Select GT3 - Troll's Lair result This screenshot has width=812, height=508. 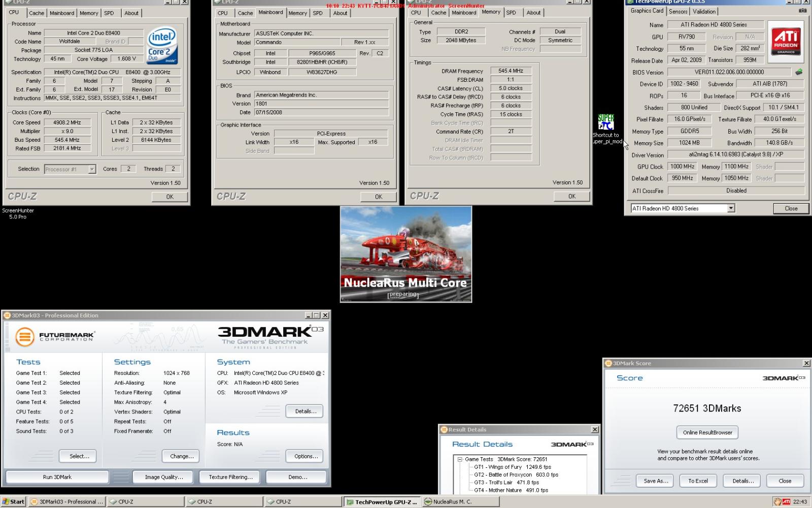[506, 483]
